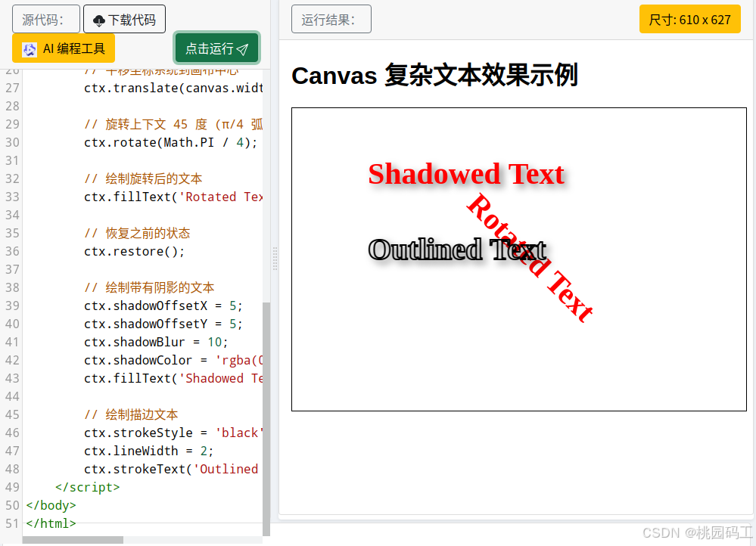Click the cloud download icon in 下载代码
756x546 pixels.
[x=99, y=20]
